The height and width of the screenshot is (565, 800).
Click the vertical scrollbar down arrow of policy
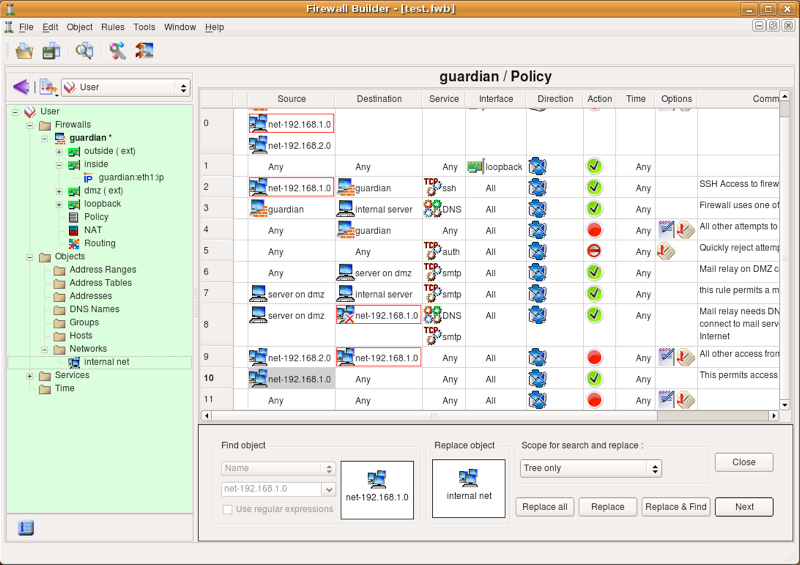coord(785,405)
